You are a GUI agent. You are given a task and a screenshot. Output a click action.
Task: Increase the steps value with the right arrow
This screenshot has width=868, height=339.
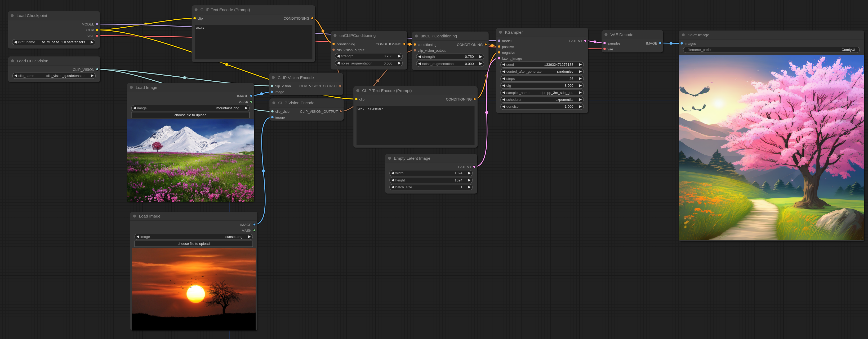pos(580,79)
